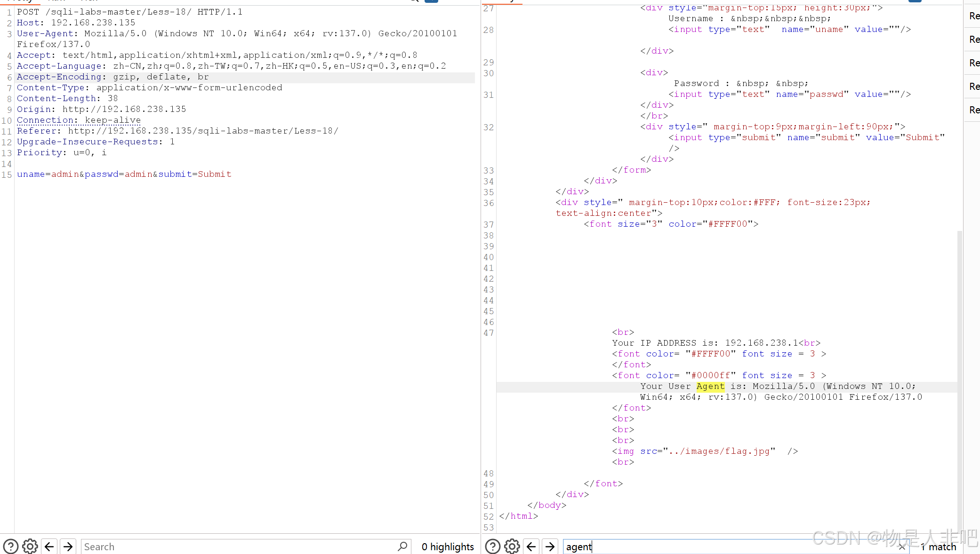Focus the empty request Search field
The image size is (980, 554).
[235, 546]
